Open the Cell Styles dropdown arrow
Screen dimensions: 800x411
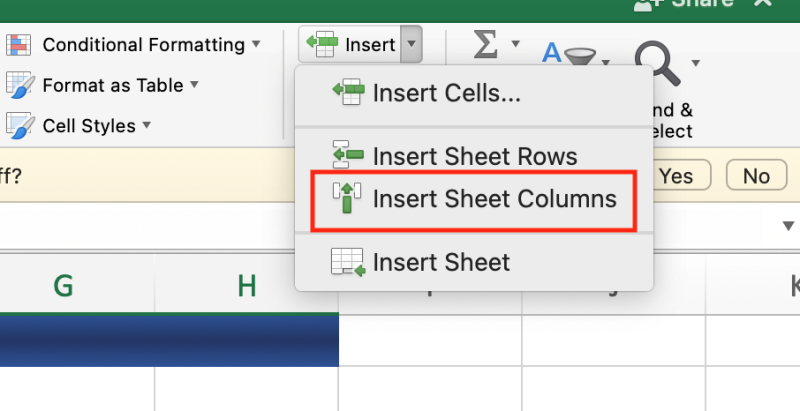tap(146, 125)
